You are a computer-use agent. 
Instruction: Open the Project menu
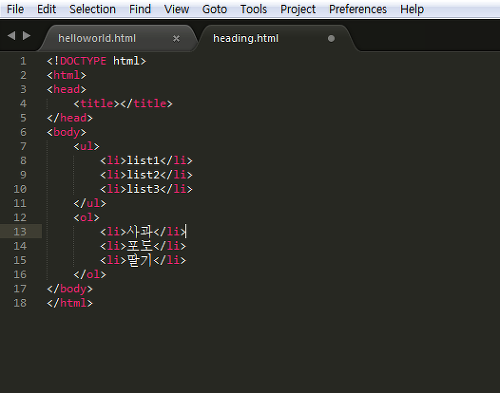[298, 9]
